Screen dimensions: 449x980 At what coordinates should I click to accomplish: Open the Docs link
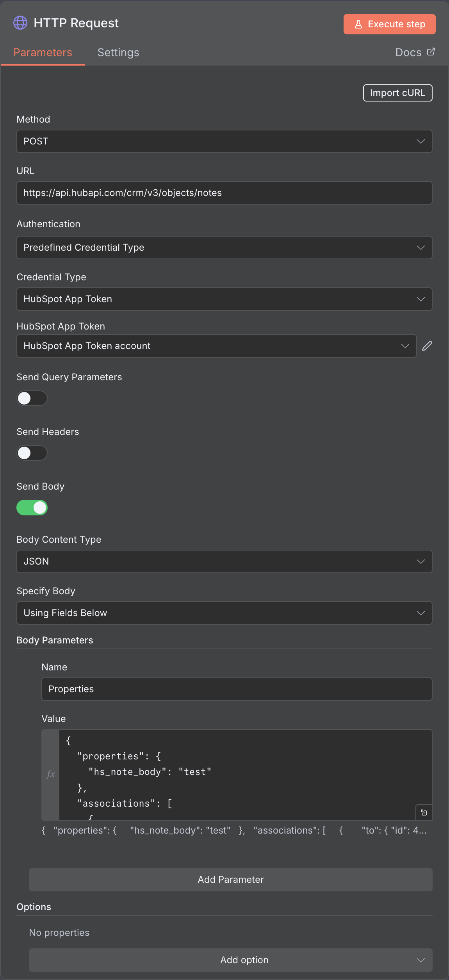[x=415, y=52]
